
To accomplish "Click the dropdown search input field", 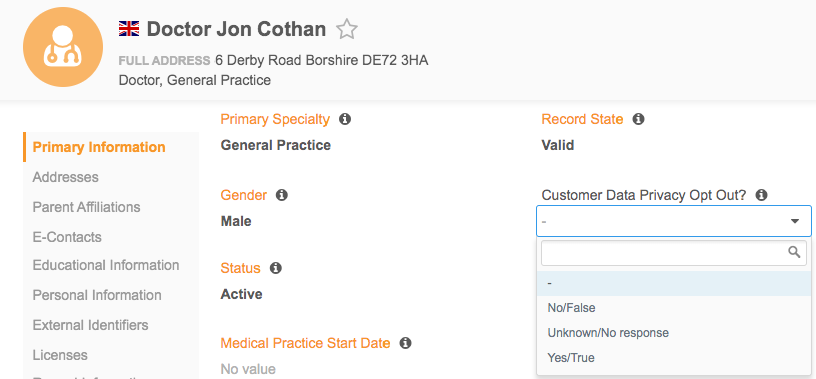I will 674,252.
